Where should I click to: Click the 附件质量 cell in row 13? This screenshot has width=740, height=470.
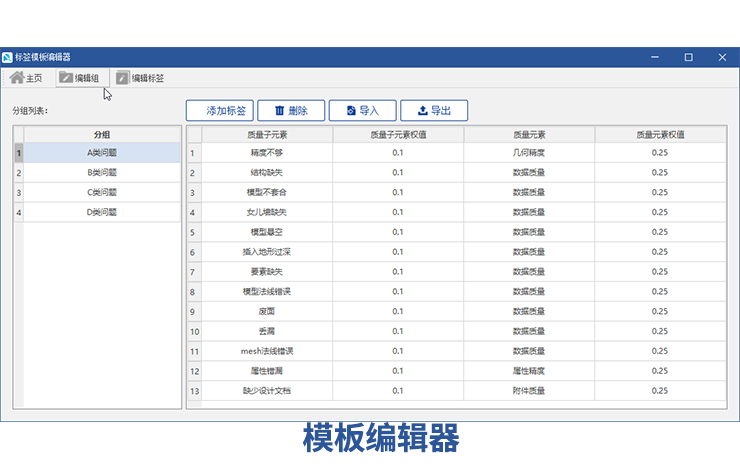pos(528,390)
